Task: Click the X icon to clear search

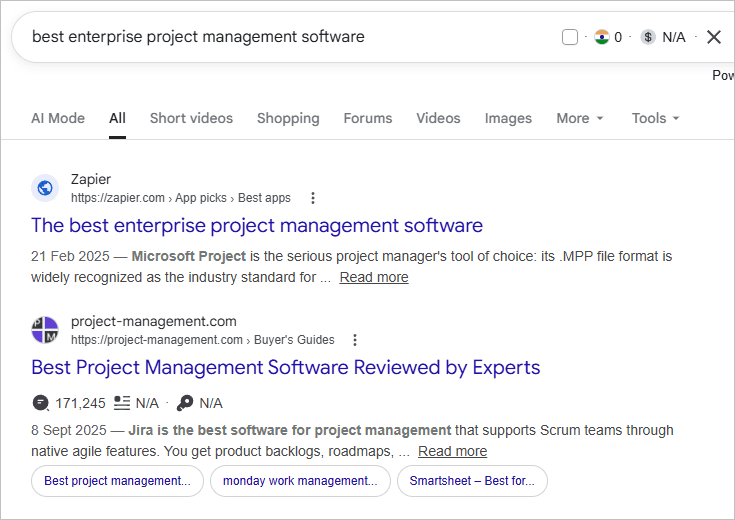Action: [x=714, y=37]
